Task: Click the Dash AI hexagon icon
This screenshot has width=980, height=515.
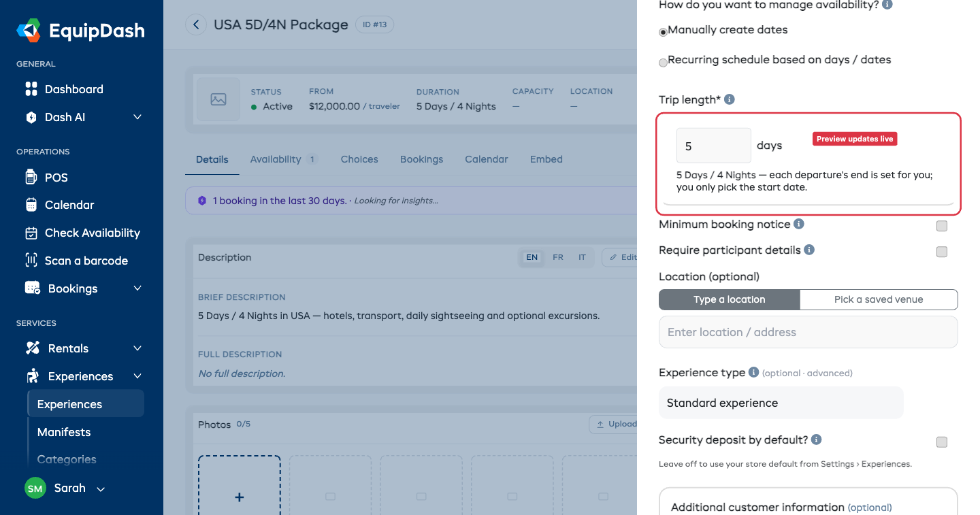Action: pyautogui.click(x=31, y=117)
